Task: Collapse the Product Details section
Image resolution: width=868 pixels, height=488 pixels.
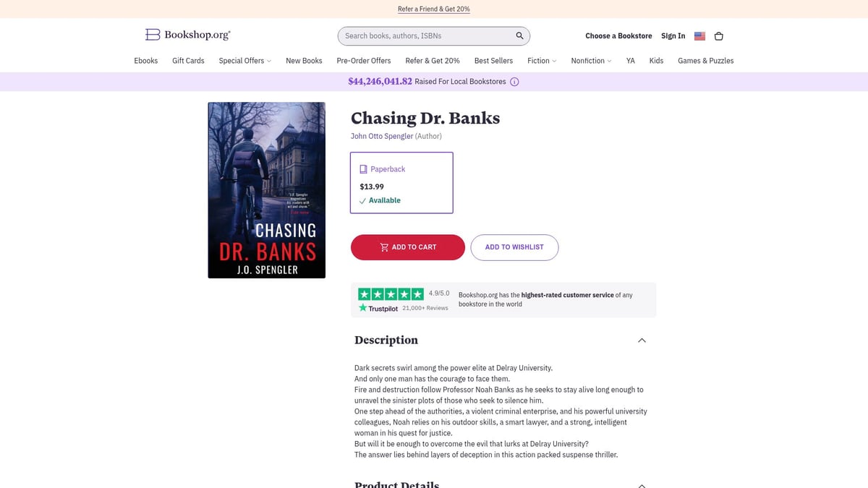Action: 642,485
